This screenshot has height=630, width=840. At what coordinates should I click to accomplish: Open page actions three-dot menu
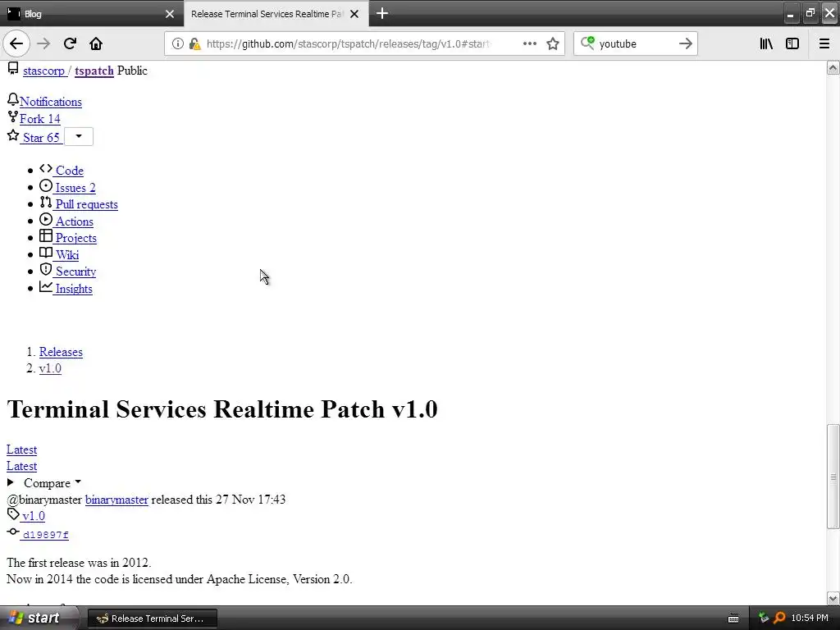pyautogui.click(x=530, y=43)
